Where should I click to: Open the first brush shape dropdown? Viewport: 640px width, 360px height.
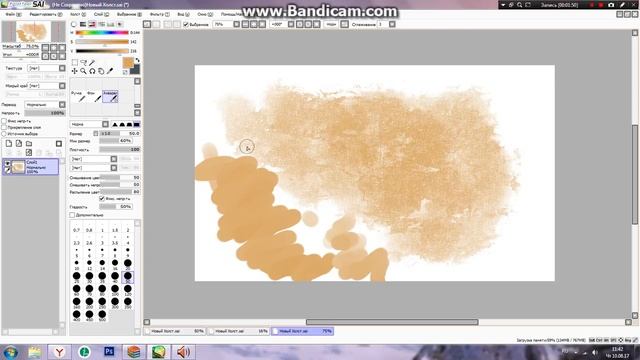(x=114, y=159)
